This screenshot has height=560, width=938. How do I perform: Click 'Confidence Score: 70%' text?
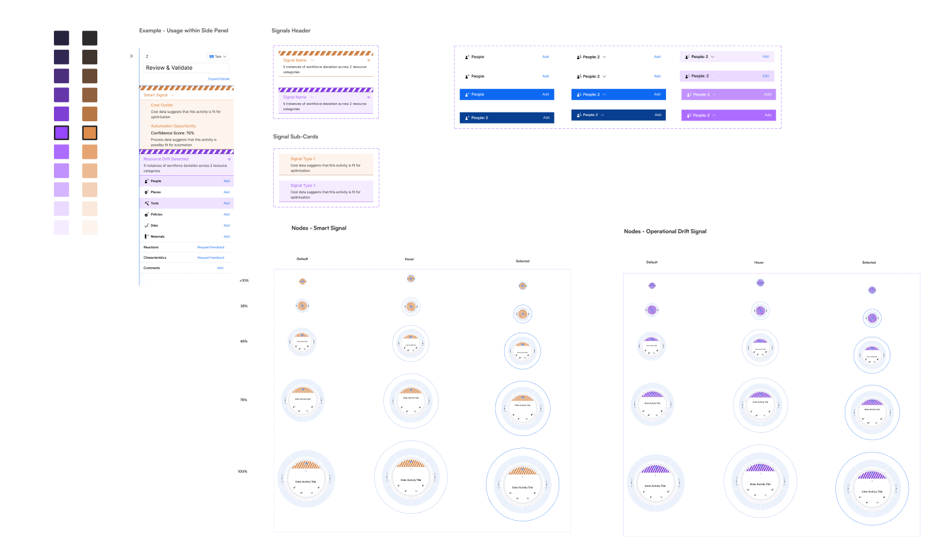(172, 133)
